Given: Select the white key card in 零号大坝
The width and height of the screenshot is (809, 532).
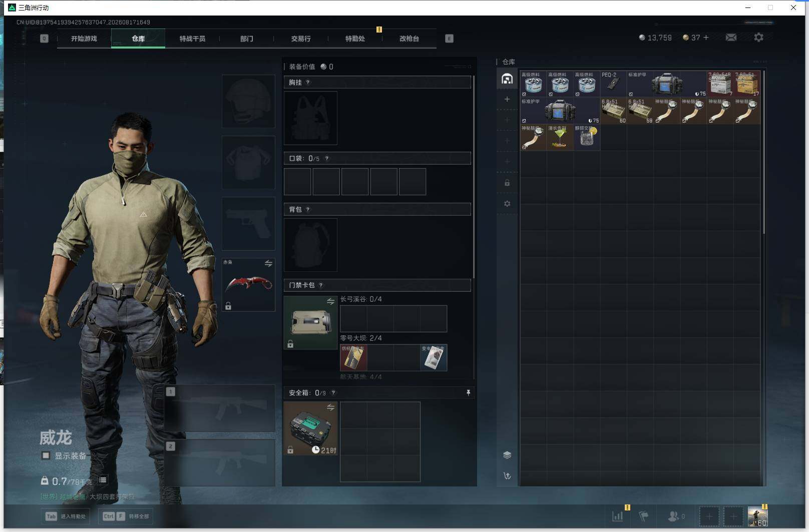Looking at the screenshot, I should pyautogui.click(x=434, y=357).
